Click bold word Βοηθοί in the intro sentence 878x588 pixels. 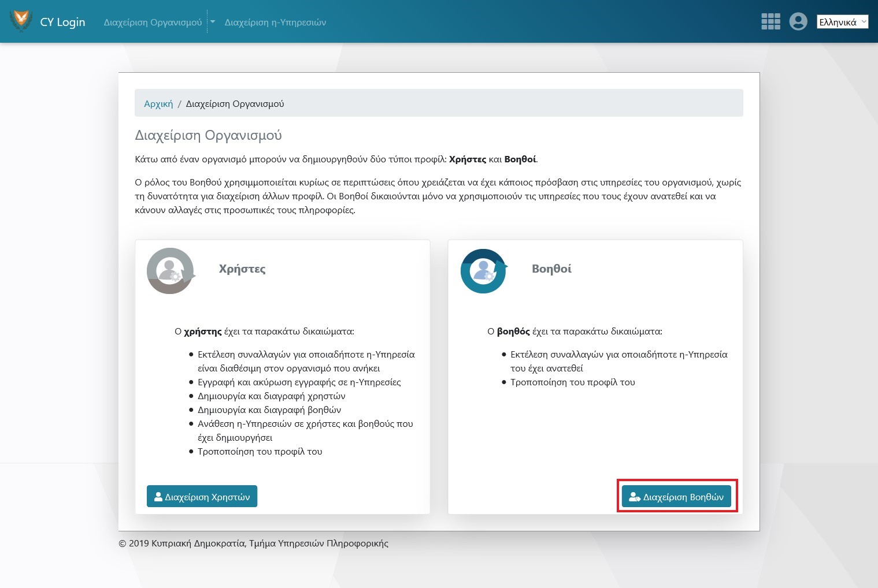pos(520,159)
